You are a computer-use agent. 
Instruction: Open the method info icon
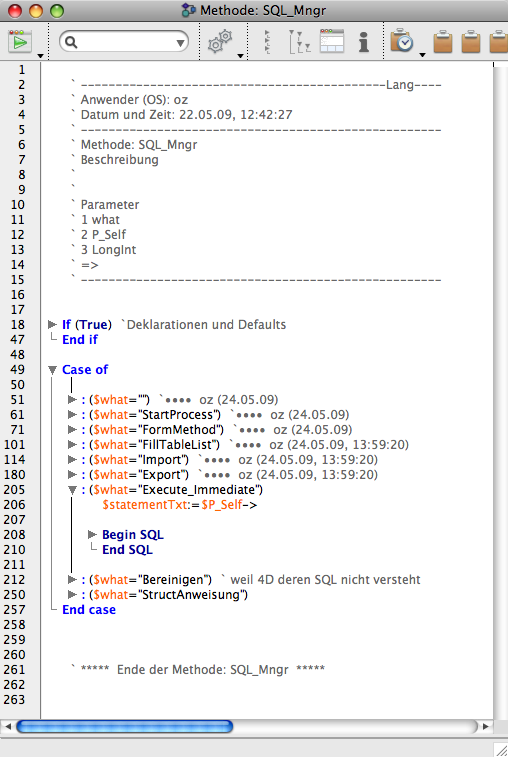(364, 42)
